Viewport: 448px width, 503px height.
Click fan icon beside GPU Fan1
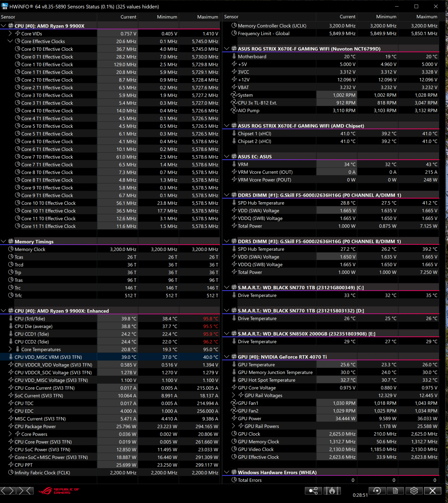point(234,403)
